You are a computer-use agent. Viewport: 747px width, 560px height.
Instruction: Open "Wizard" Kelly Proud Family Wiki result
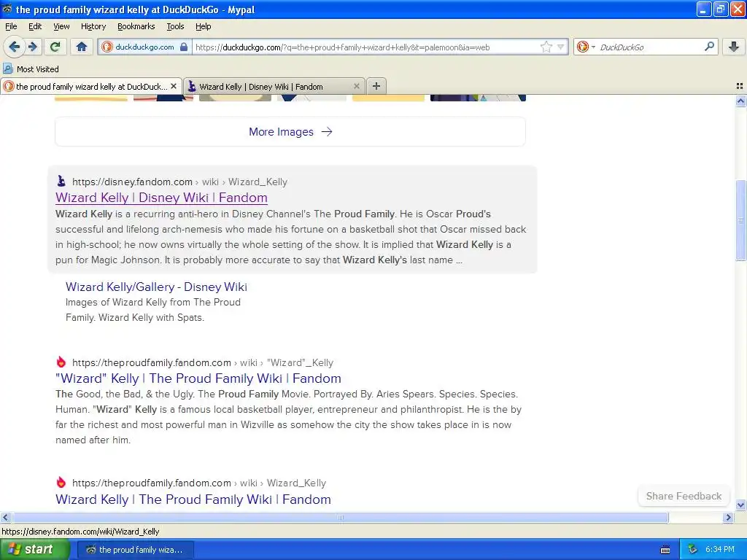[198, 378]
